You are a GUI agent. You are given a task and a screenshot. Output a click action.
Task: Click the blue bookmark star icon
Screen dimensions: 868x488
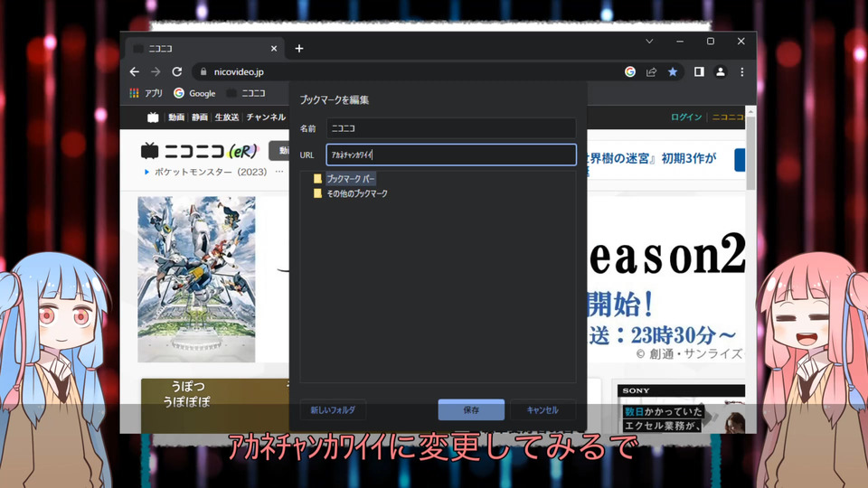tap(673, 72)
